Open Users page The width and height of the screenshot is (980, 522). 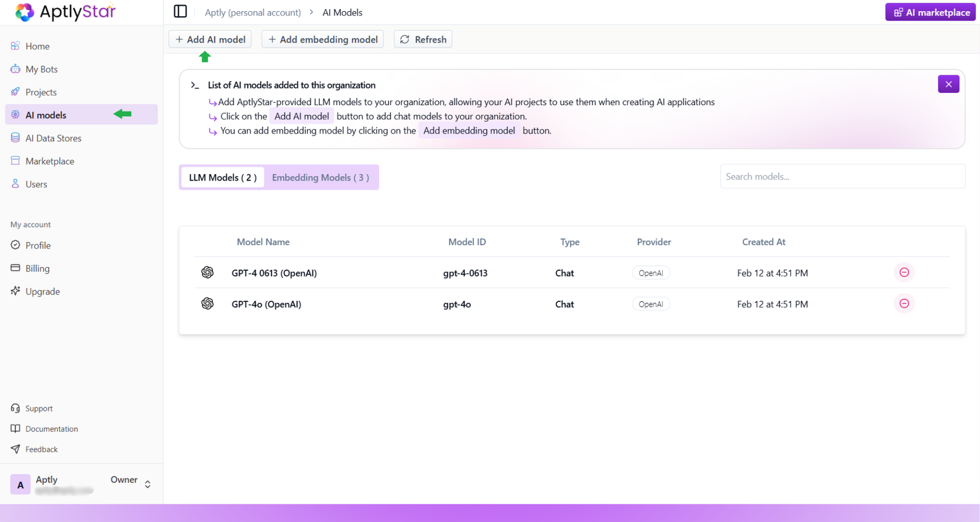[x=81, y=184]
